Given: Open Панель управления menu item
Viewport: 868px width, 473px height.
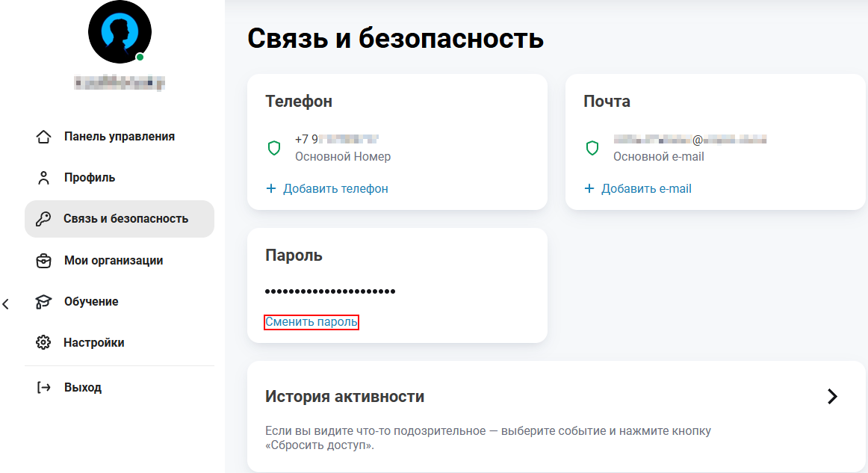Looking at the screenshot, I should [x=120, y=136].
